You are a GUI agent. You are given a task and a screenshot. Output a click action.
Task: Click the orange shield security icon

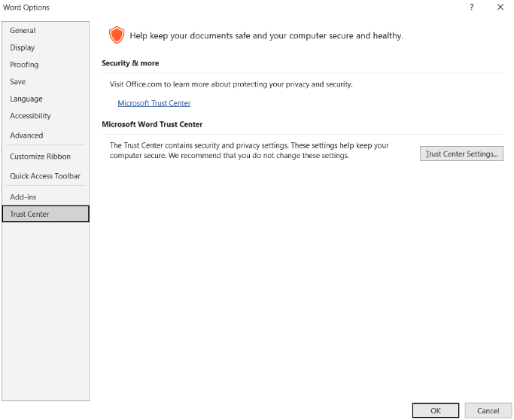(x=116, y=35)
